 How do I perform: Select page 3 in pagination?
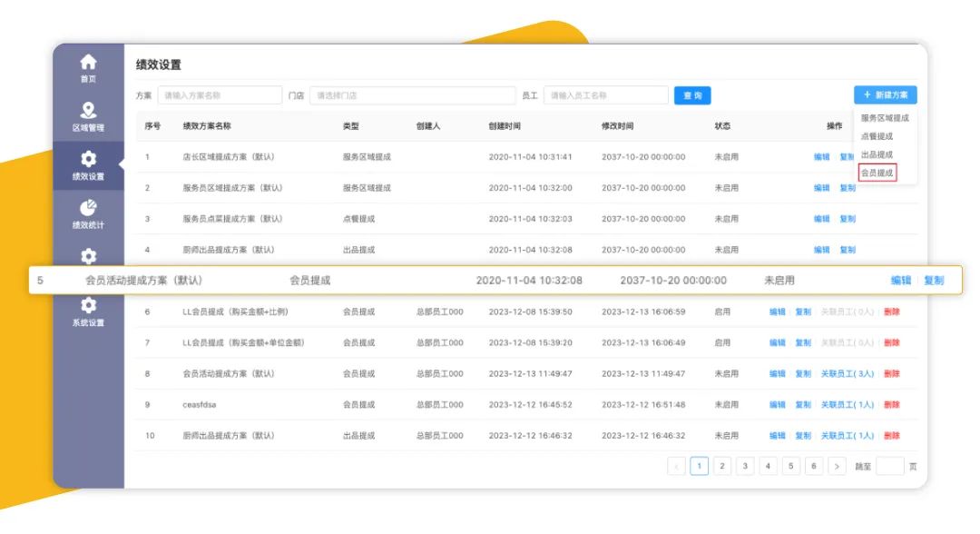pyautogui.click(x=745, y=466)
